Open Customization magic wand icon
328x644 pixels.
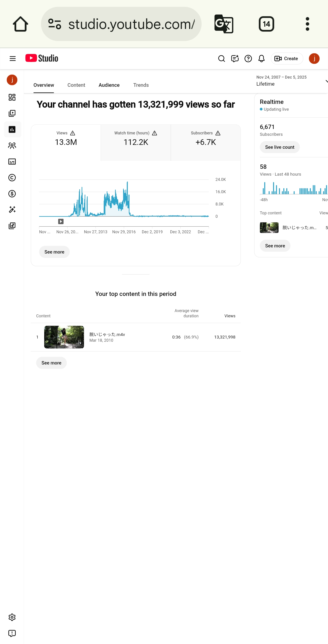(x=12, y=210)
